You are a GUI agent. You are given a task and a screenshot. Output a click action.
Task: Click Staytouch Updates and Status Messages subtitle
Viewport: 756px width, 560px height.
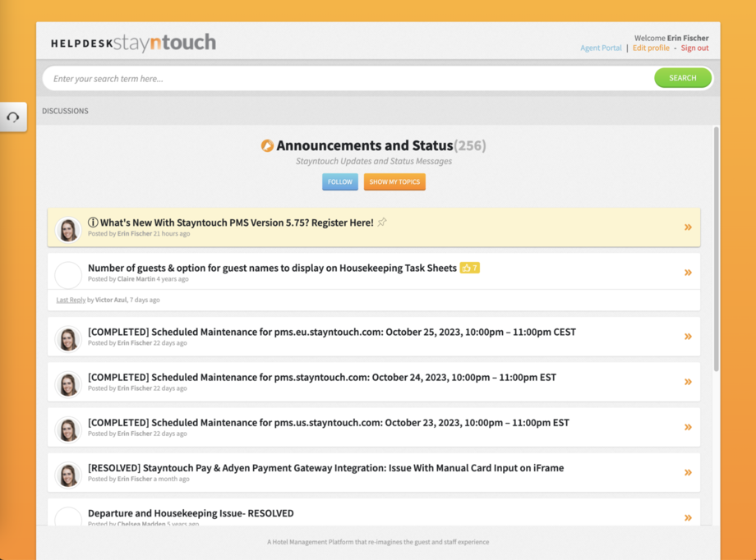pos(374,161)
